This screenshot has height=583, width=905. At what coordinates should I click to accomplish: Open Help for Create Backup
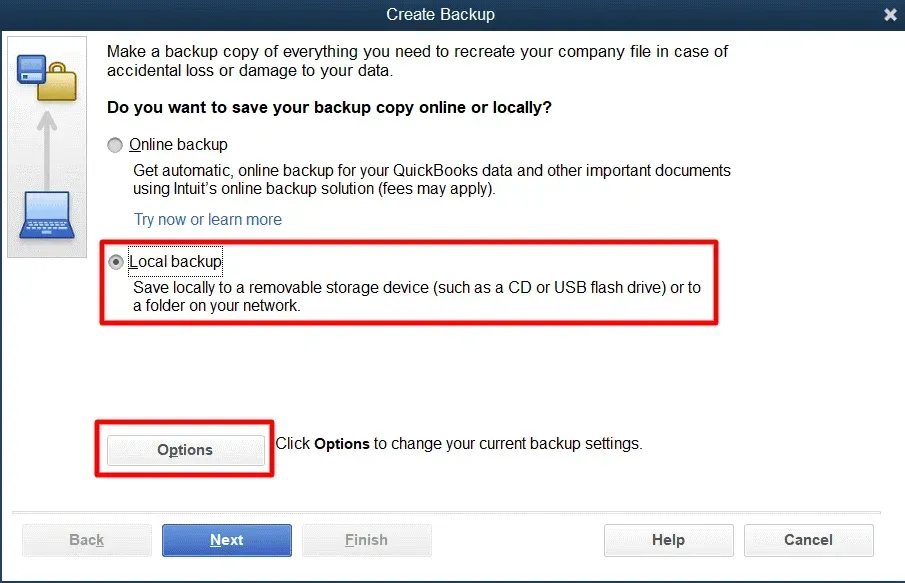click(668, 540)
